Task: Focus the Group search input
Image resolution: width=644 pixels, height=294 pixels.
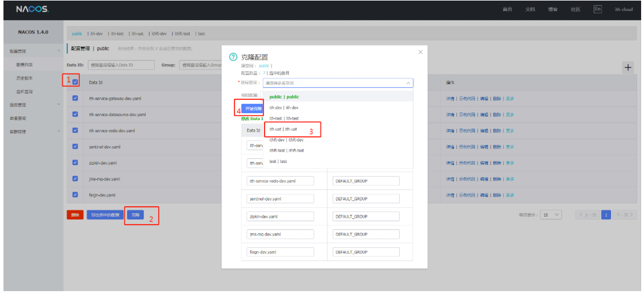Action: click(x=201, y=65)
